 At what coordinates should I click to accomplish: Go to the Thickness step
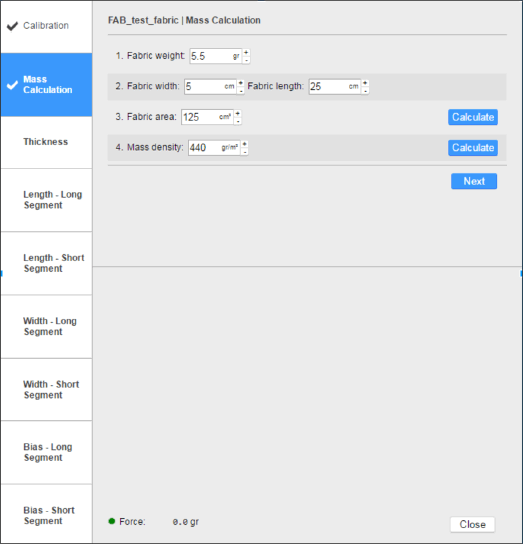46,142
